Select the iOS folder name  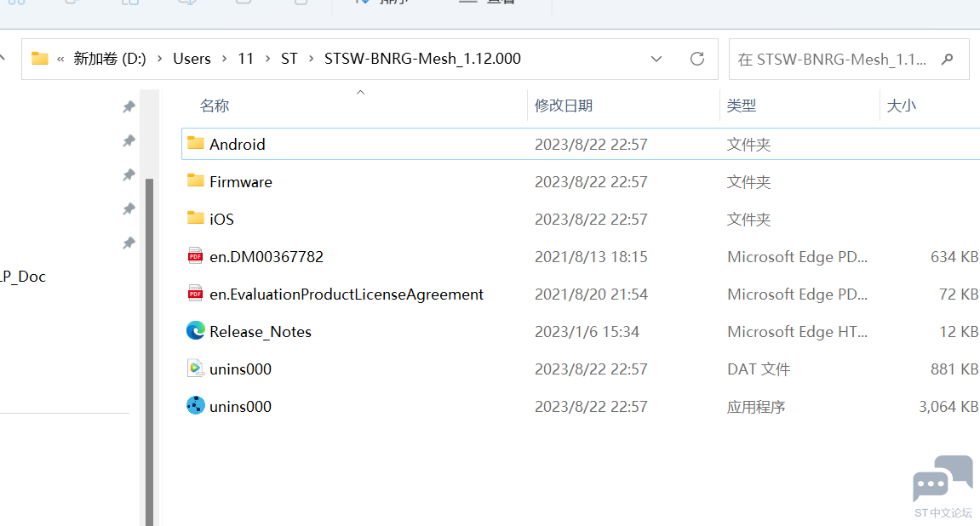point(222,220)
